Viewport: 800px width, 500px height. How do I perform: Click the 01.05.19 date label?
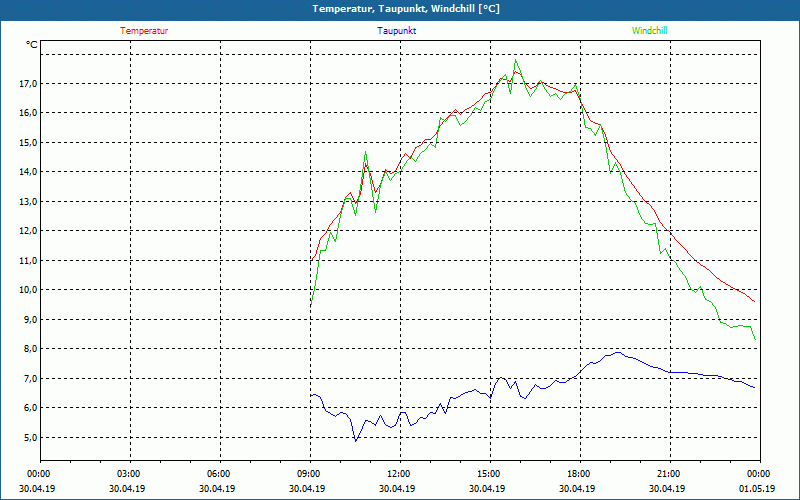pyautogui.click(x=759, y=489)
